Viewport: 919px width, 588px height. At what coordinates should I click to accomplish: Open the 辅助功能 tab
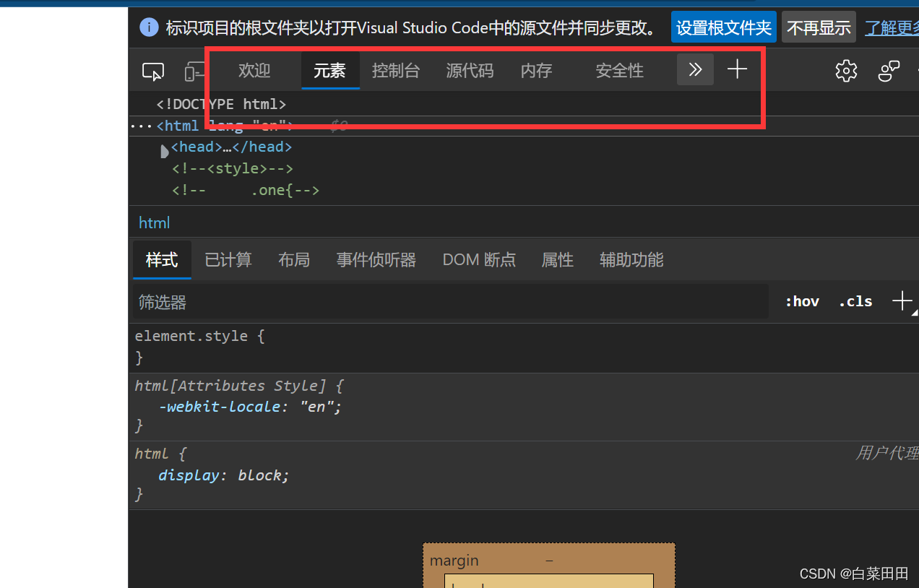coord(631,259)
